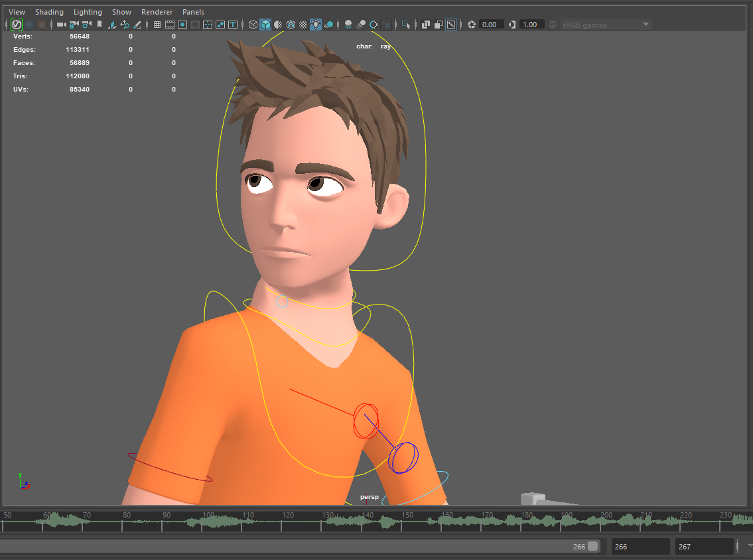Open the Panels menu
This screenshot has height=560, width=753.
[193, 11]
